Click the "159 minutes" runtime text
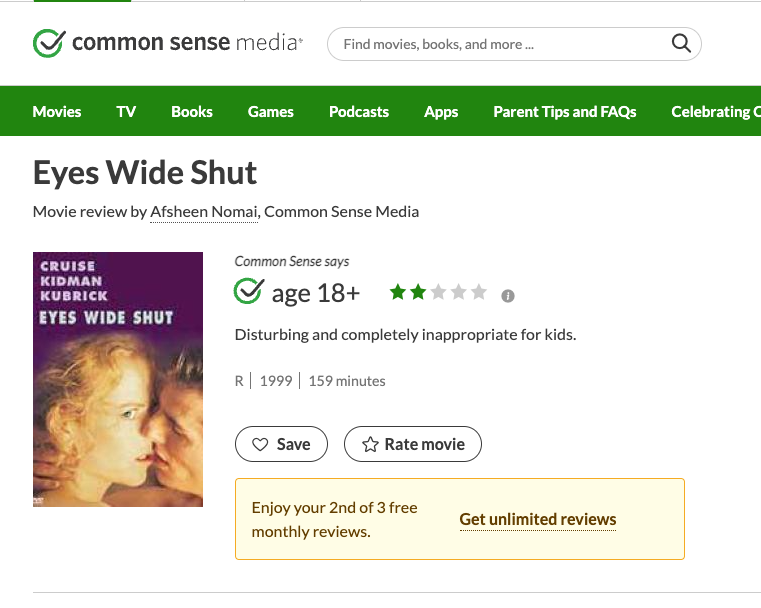Screen dimensions: 761x608 pyautogui.click(x=347, y=381)
